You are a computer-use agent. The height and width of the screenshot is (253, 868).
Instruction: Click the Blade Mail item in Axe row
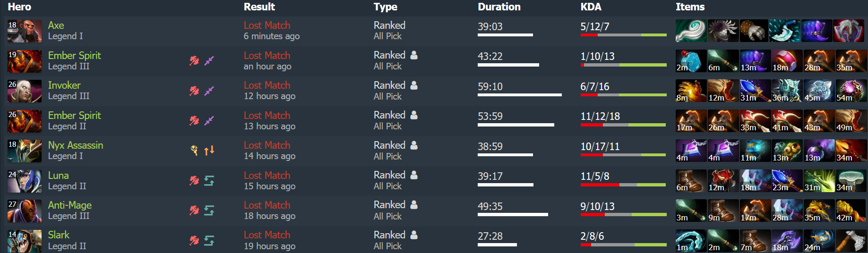(722, 31)
